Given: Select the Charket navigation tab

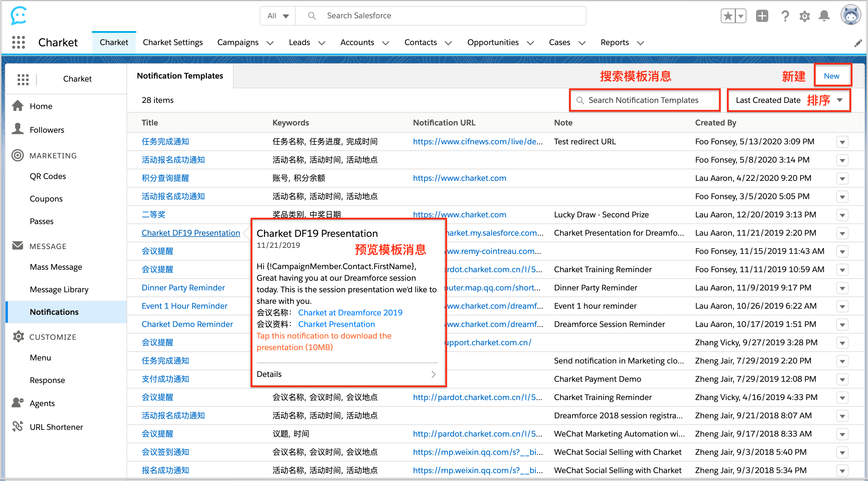Looking at the screenshot, I should [114, 43].
